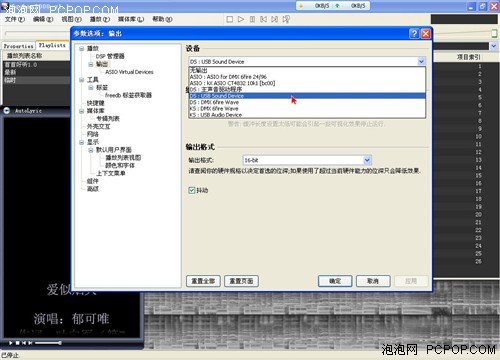Click the 重置页面 button
Image resolution: width=500 pixels, height=360 pixels.
(241, 281)
